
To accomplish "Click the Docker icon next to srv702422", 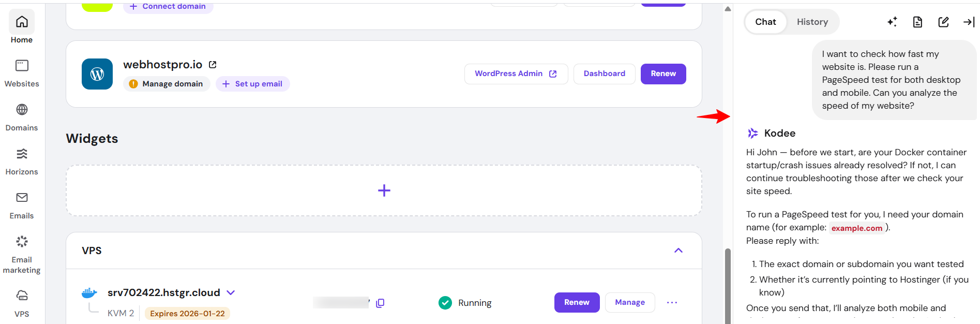I will pos(89,293).
